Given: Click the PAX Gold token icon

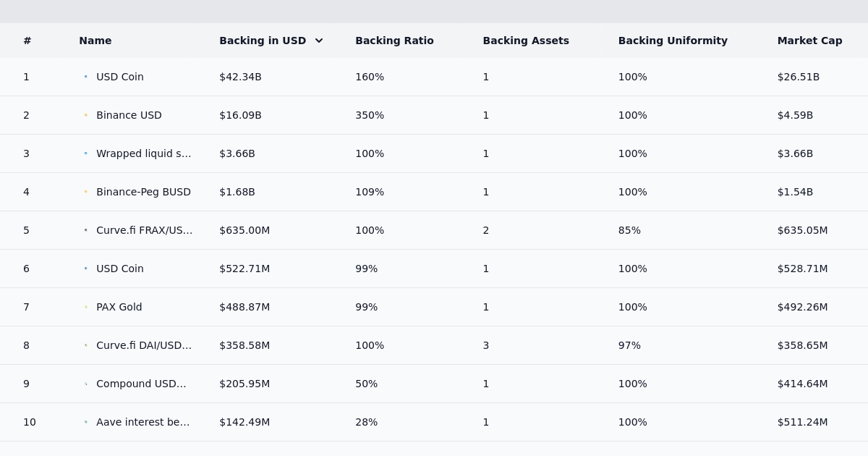Looking at the screenshot, I should [x=85, y=307].
